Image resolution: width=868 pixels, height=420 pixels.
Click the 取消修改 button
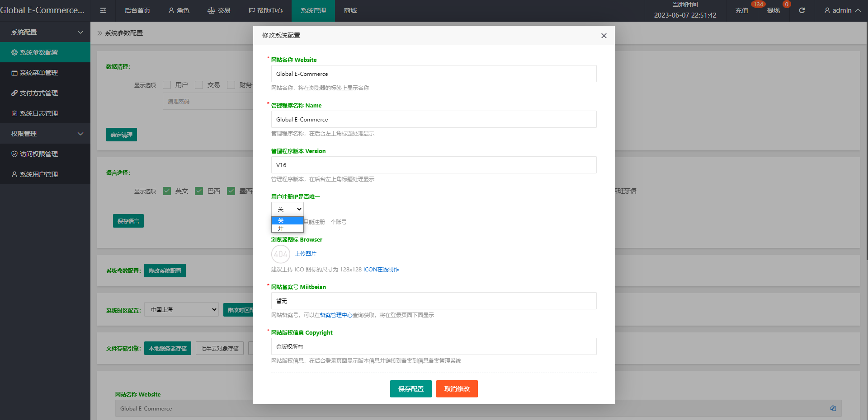[457, 389]
